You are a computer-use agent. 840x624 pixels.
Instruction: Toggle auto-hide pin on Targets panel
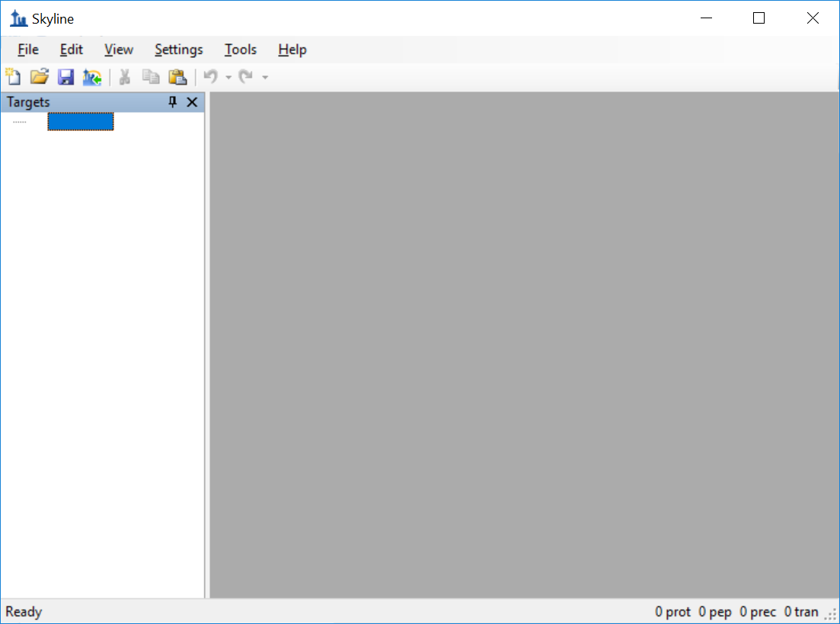pyautogui.click(x=172, y=102)
